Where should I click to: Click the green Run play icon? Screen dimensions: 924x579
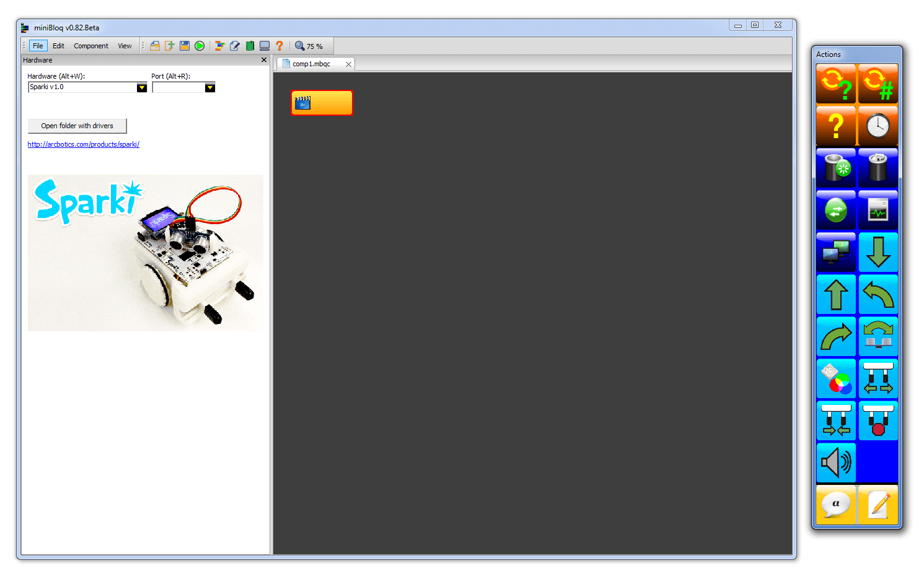click(200, 46)
